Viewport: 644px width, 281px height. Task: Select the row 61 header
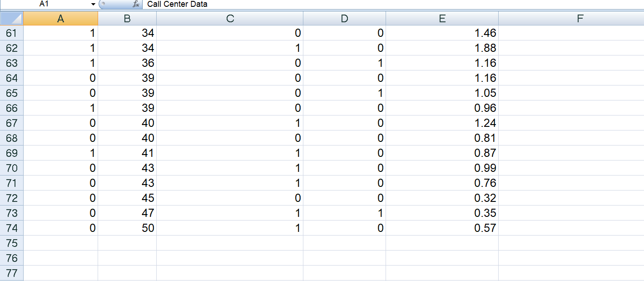coord(12,33)
